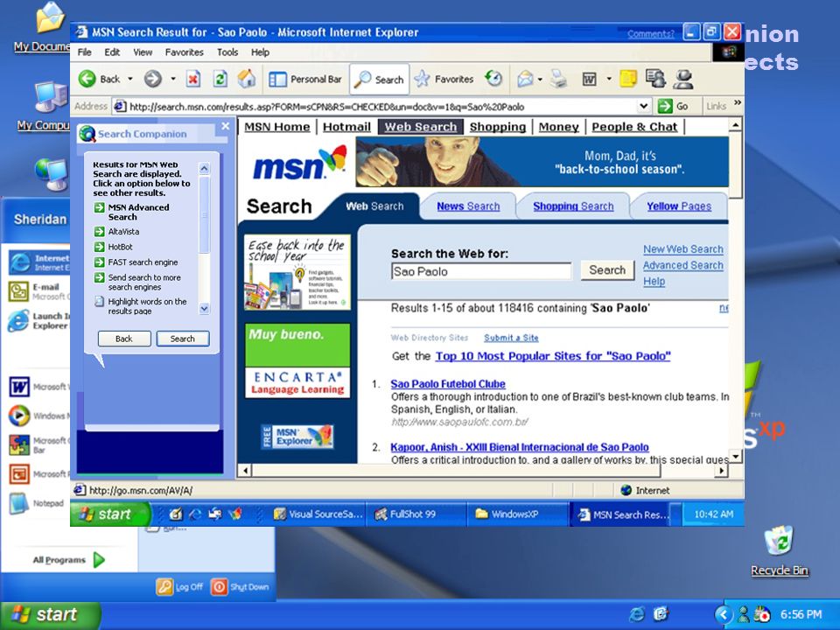Click the green arrow beside AltaVista
840x630 pixels.
pos(99,231)
